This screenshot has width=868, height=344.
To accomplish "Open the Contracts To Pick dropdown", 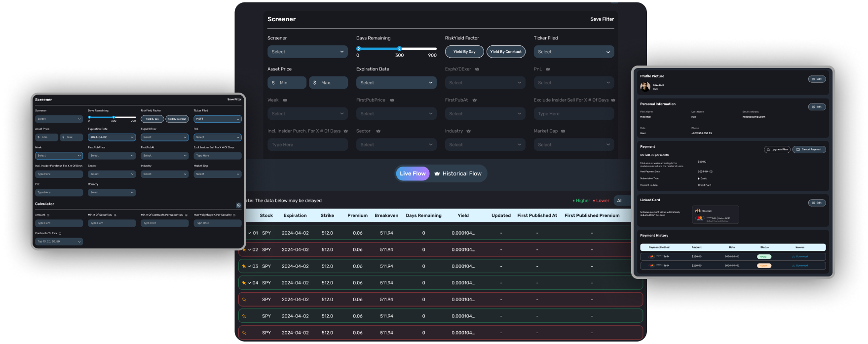I will [x=59, y=241].
